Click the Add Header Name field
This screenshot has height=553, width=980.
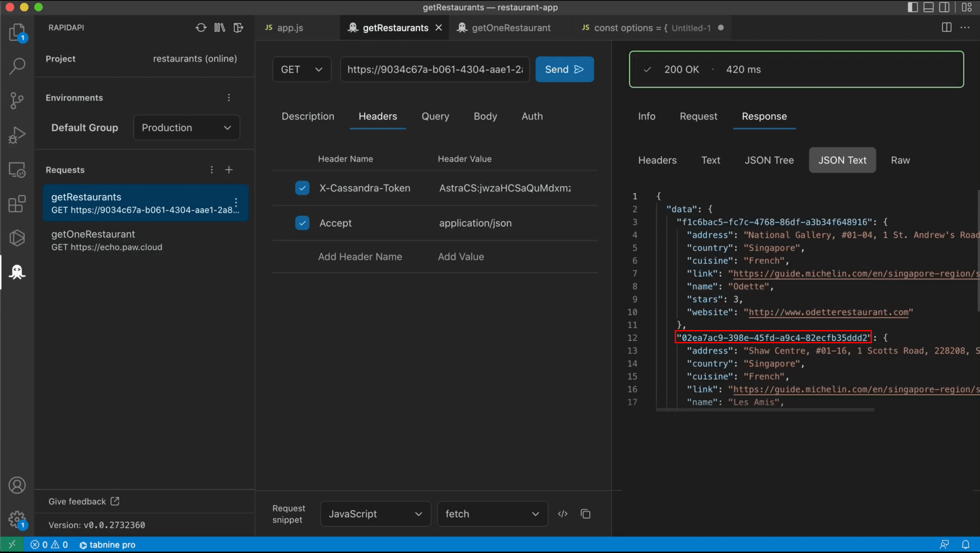click(360, 256)
